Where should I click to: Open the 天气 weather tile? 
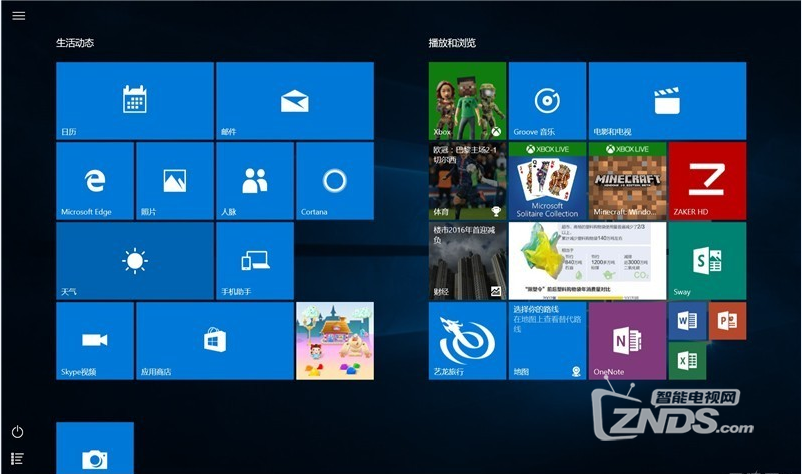tap(134, 260)
